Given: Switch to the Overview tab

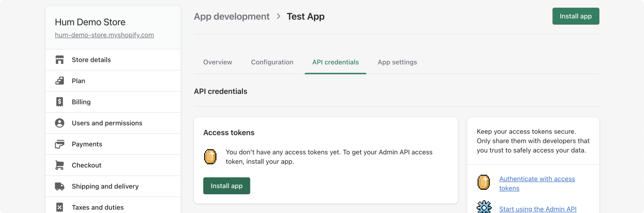Looking at the screenshot, I should (218, 62).
